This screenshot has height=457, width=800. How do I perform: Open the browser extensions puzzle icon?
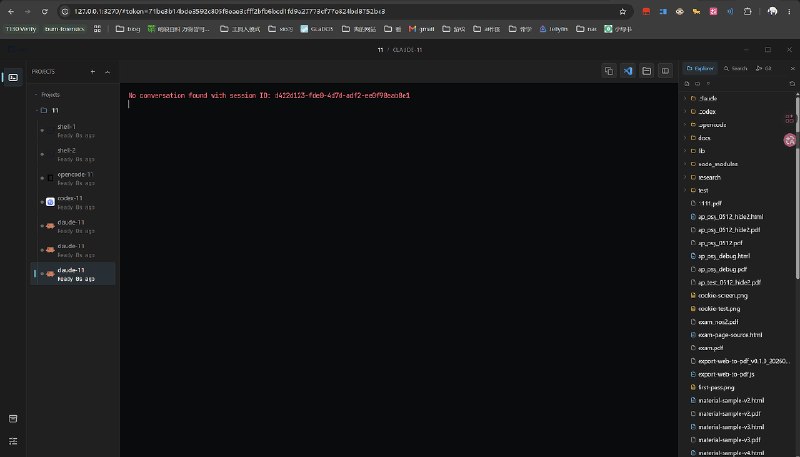[747, 11]
